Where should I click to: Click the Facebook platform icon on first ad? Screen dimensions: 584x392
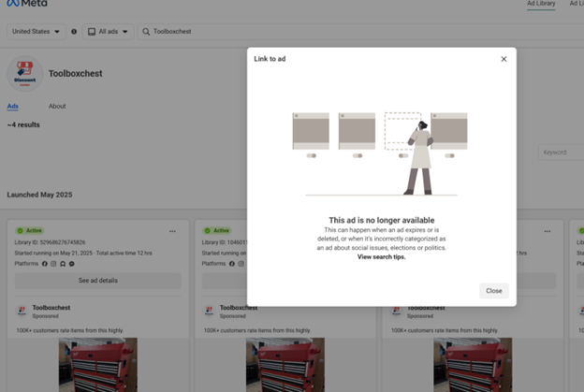click(45, 264)
